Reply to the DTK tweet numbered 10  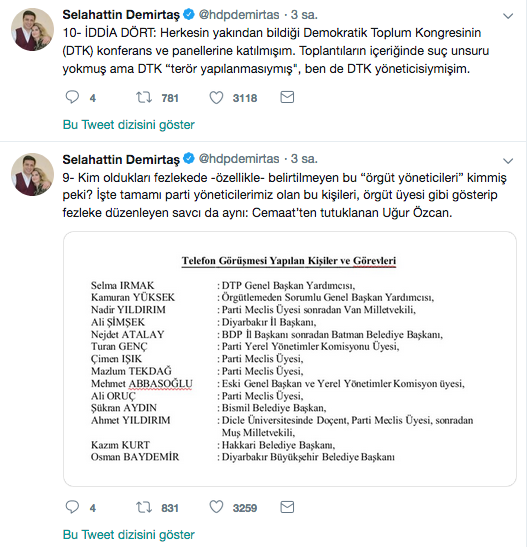73,97
